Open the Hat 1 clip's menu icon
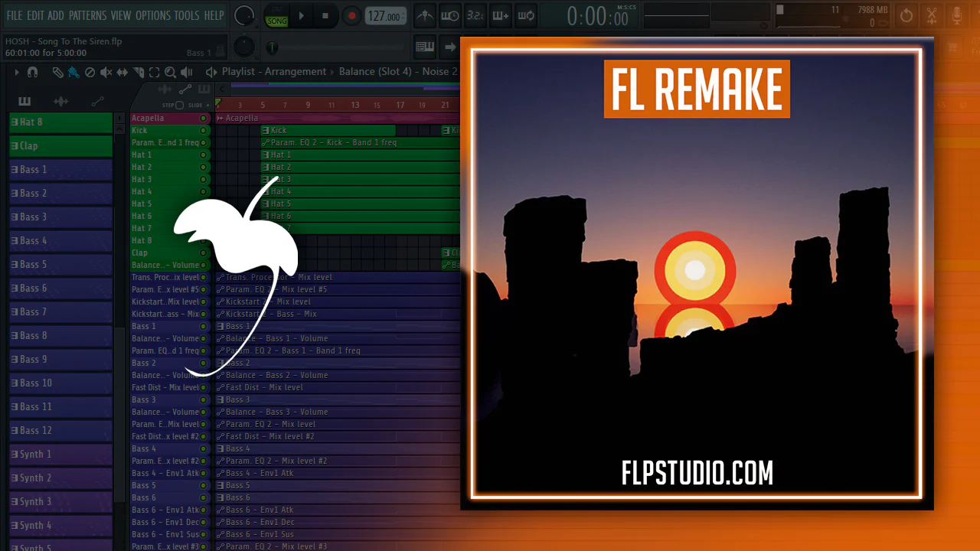Image resolution: width=980 pixels, height=551 pixels. coord(266,155)
